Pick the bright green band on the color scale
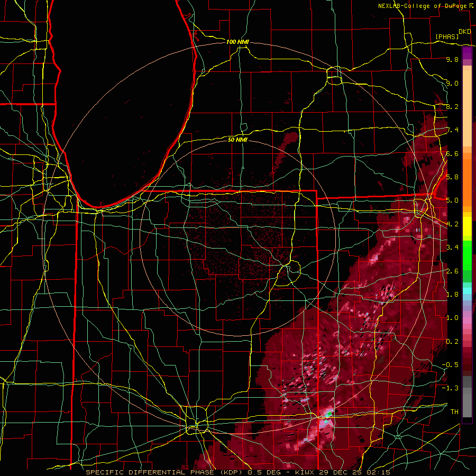 [467, 254]
